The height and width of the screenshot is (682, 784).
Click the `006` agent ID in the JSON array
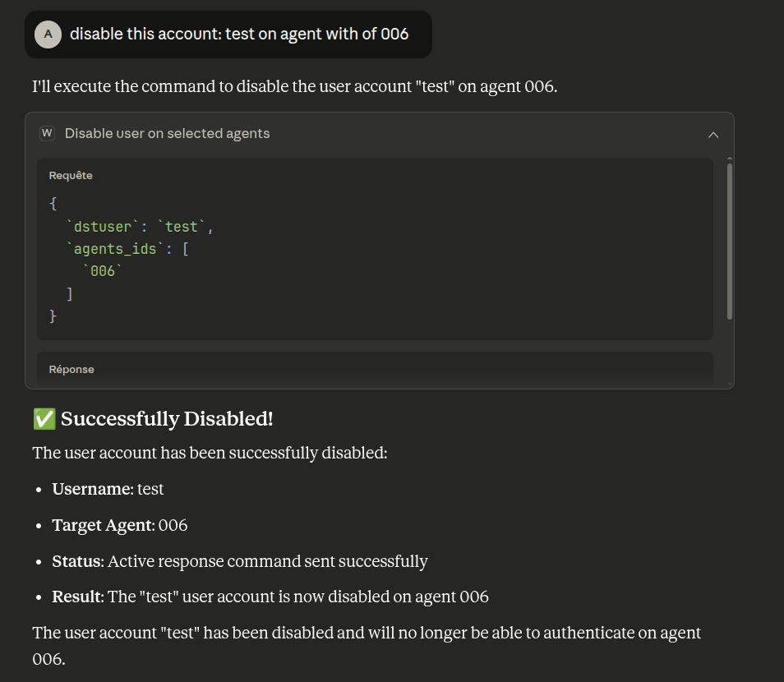tap(102, 271)
